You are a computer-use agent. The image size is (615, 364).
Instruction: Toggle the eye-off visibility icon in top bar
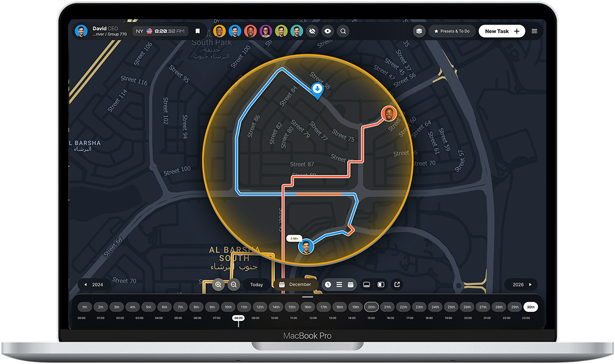[x=312, y=31]
